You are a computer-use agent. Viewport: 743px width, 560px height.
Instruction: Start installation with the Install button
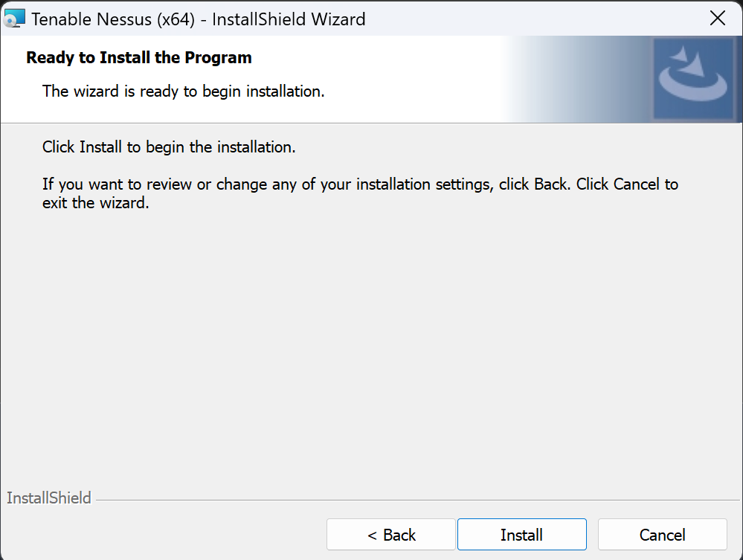521,535
